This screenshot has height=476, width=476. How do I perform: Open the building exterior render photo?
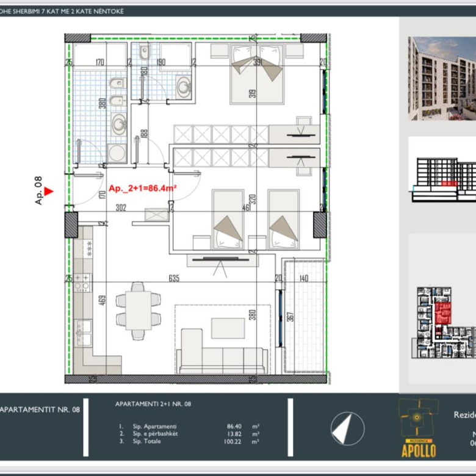442,79
